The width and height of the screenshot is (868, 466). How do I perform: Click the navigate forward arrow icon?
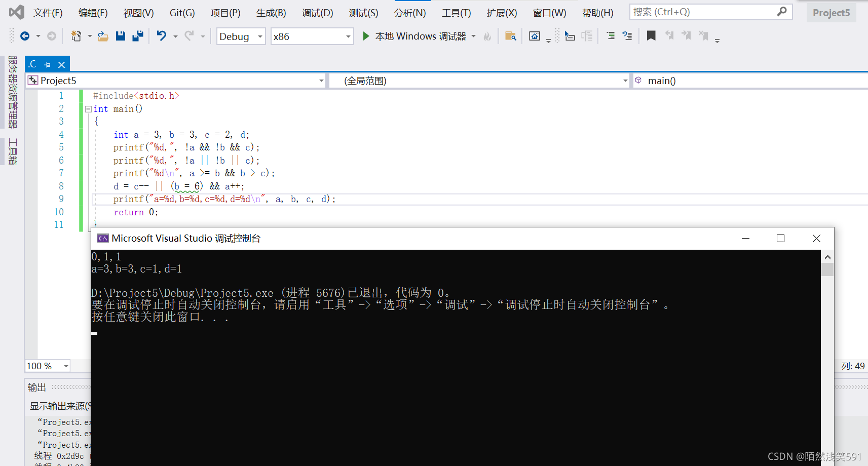(52, 36)
